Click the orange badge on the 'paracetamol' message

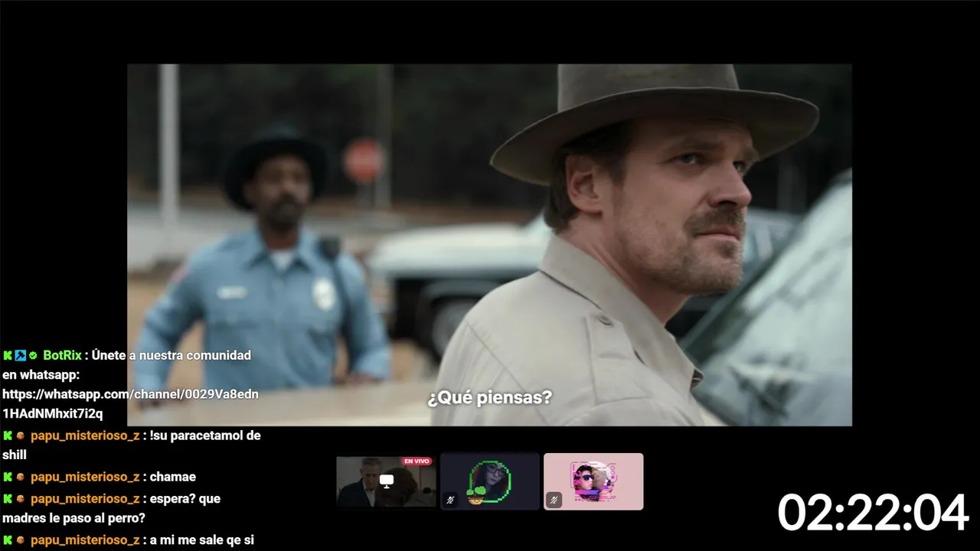[x=21, y=435]
